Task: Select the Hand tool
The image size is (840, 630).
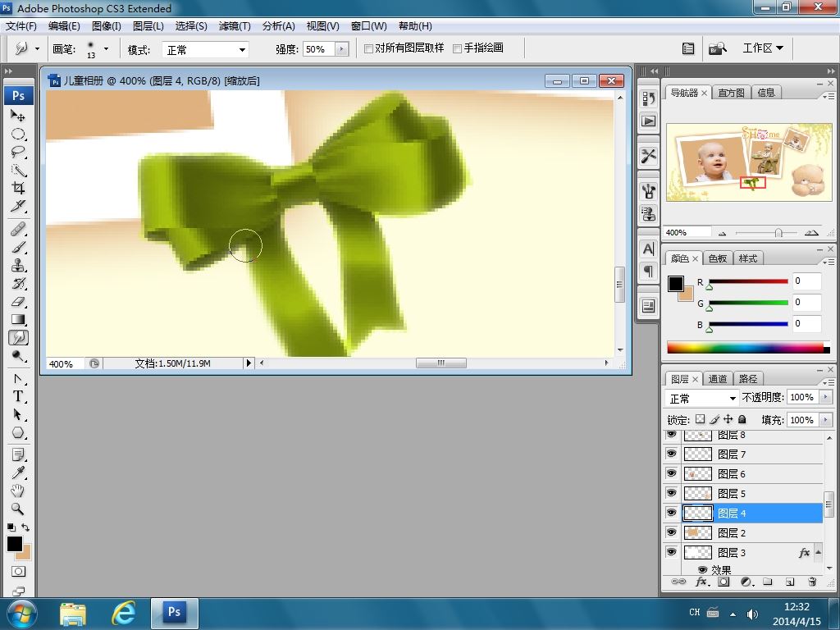Action: (18, 491)
